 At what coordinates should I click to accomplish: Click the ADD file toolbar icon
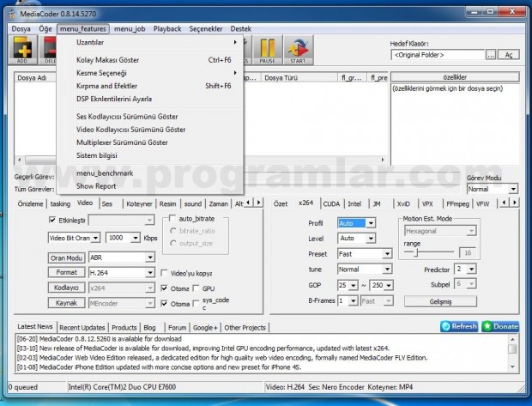coord(22,51)
